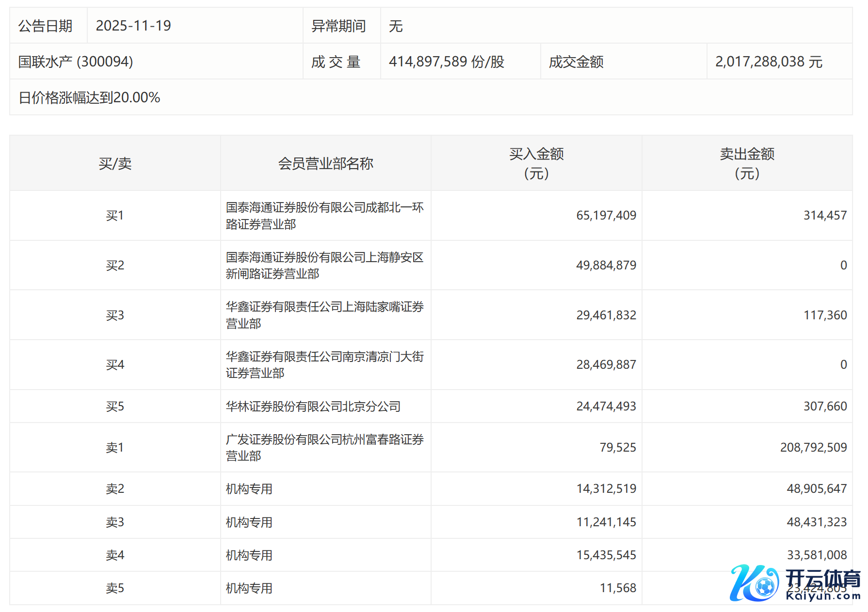The width and height of the screenshot is (868, 612).
Task: Open 华鑫证券 南京清凉门大街 branch name
Action: click(x=324, y=365)
